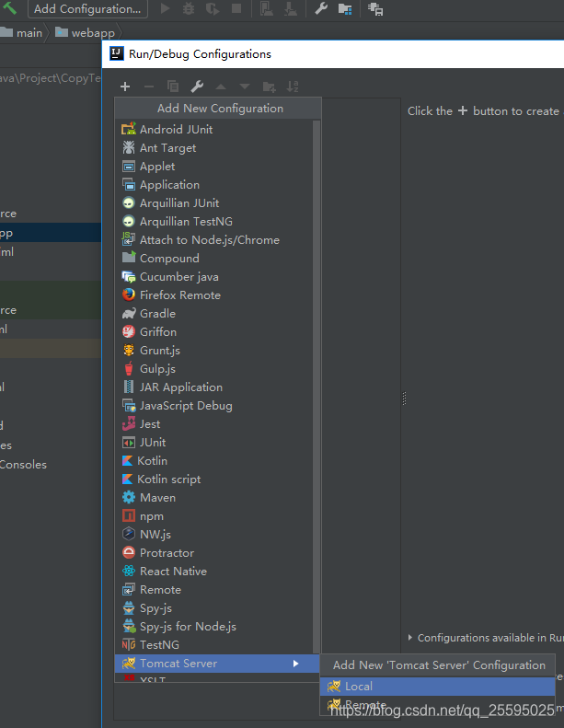The width and height of the screenshot is (564, 728).
Task: Choose Grunt.js configuration
Action: click(217, 350)
